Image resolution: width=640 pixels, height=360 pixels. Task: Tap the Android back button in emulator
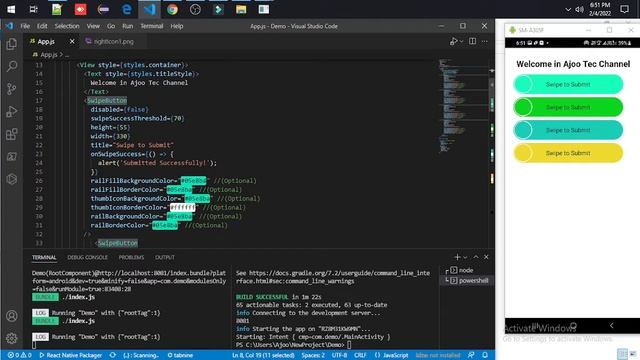611,325
